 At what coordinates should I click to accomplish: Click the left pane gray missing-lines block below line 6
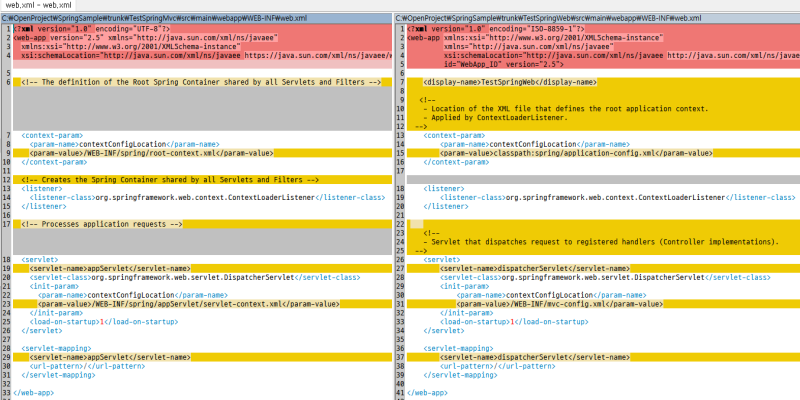pos(202,109)
